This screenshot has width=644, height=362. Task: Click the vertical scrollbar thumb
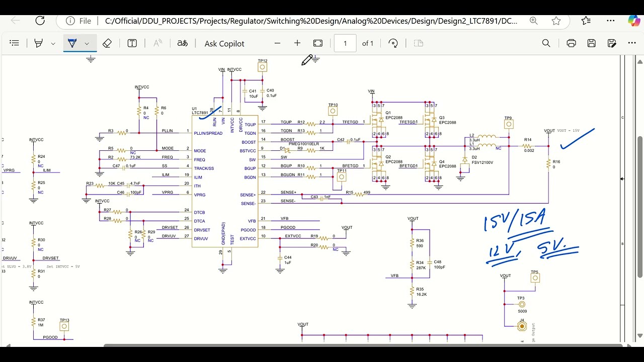click(x=640, y=207)
